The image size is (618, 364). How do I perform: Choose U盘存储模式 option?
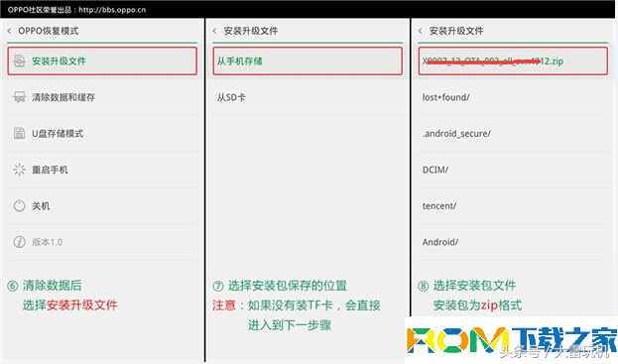click(x=102, y=134)
